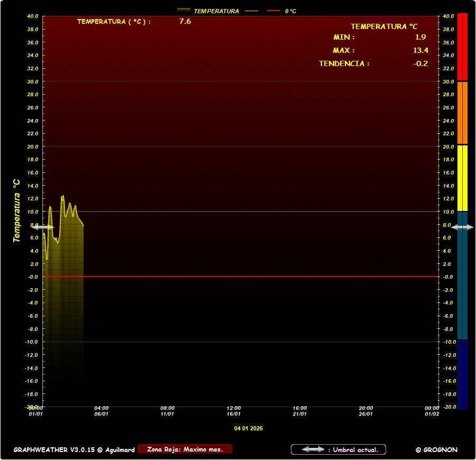Click the GRAPHWEATHER V3.0.15 footer text
Screen dimensions: 476x460
[x=74, y=450]
